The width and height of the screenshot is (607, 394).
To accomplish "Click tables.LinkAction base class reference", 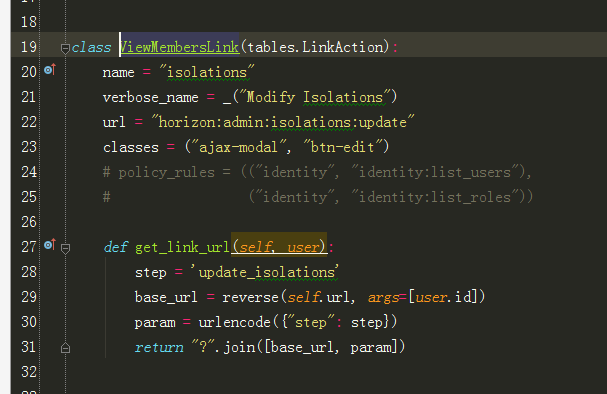I will pyautogui.click(x=315, y=47).
